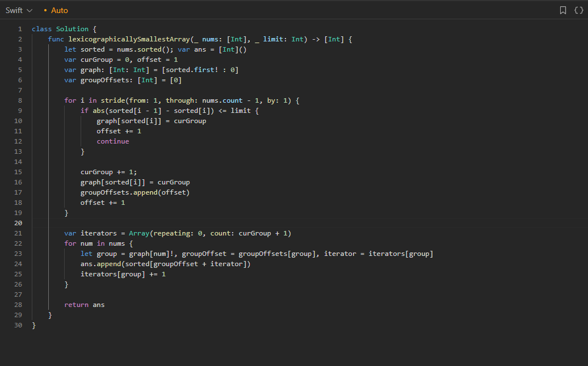588x366 pixels.
Task: Click 'groupOffsets.append(offset)' on line 17
Action: click(135, 192)
